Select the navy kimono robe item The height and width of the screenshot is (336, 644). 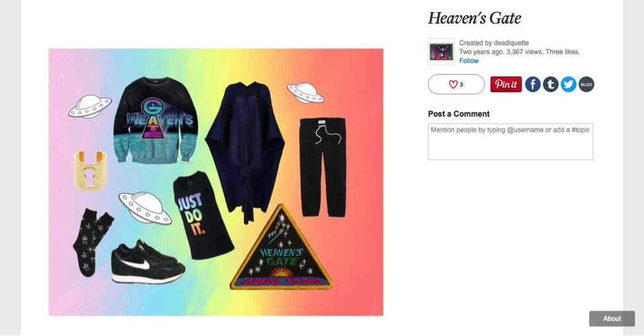246,152
